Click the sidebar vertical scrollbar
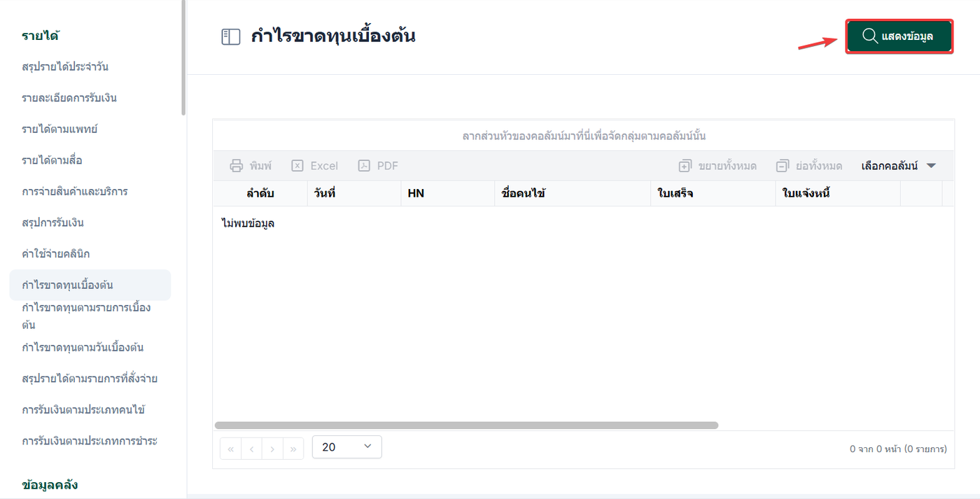The image size is (980, 499). coord(183,56)
